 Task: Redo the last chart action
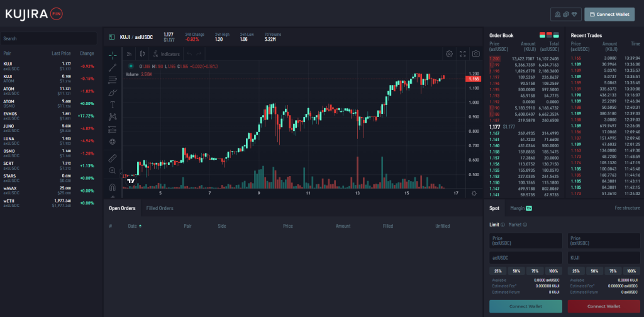(x=199, y=54)
